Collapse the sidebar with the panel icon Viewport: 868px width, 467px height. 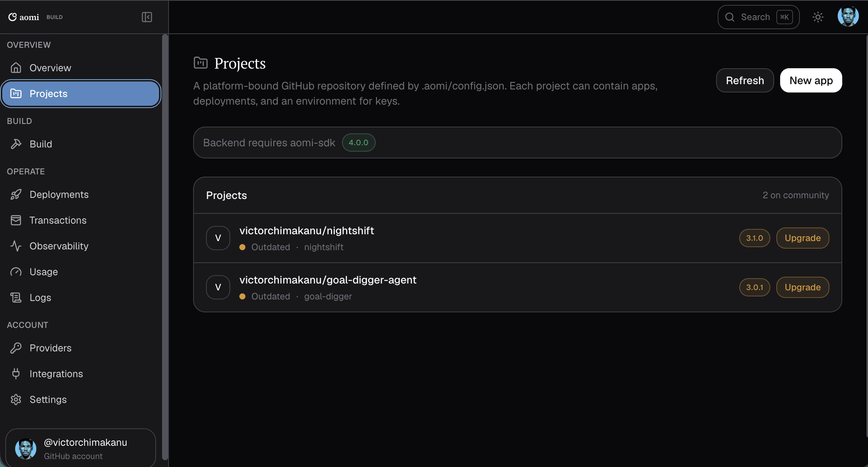point(147,17)
